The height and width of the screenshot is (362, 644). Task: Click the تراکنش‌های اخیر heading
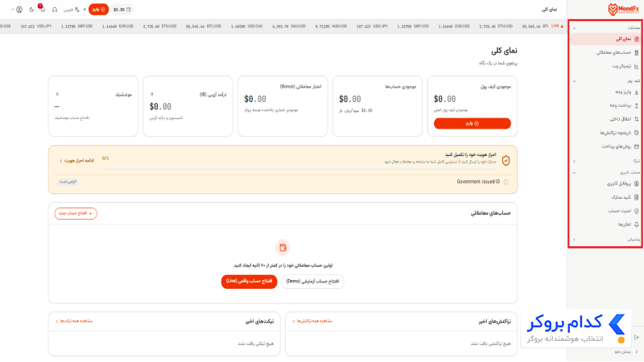(x=494, y=322)
